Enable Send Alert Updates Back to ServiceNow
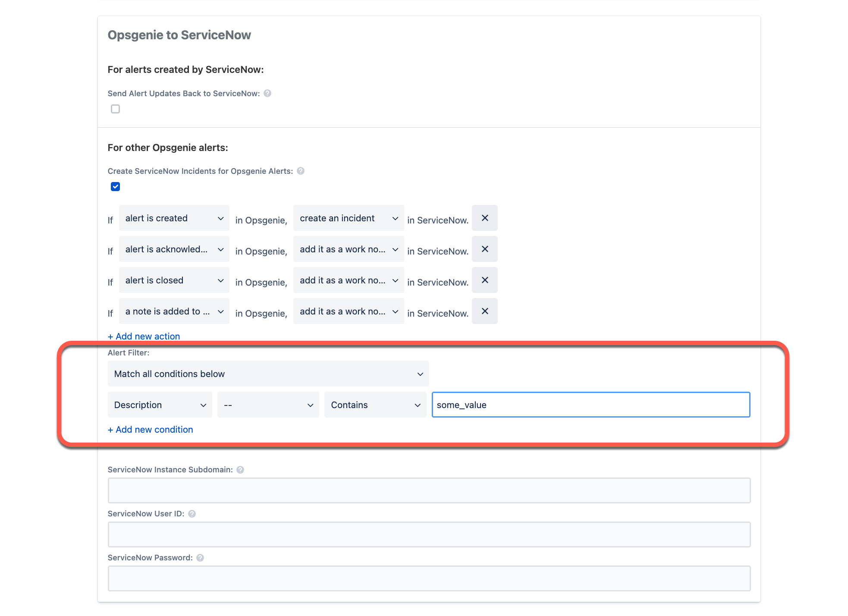This screenshot has width=848, height=616. (x=115, y=109)
